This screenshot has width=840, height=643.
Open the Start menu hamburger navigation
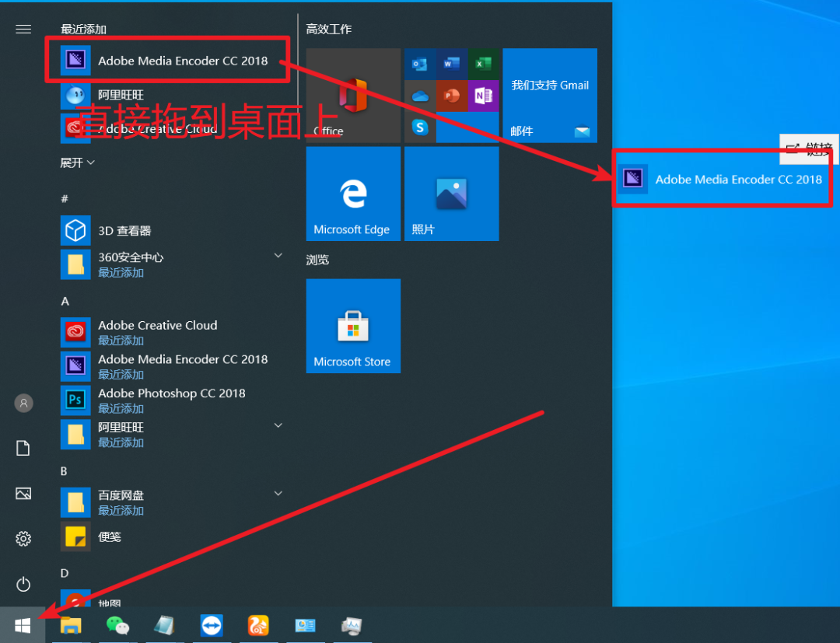click(x=23, y=29)
